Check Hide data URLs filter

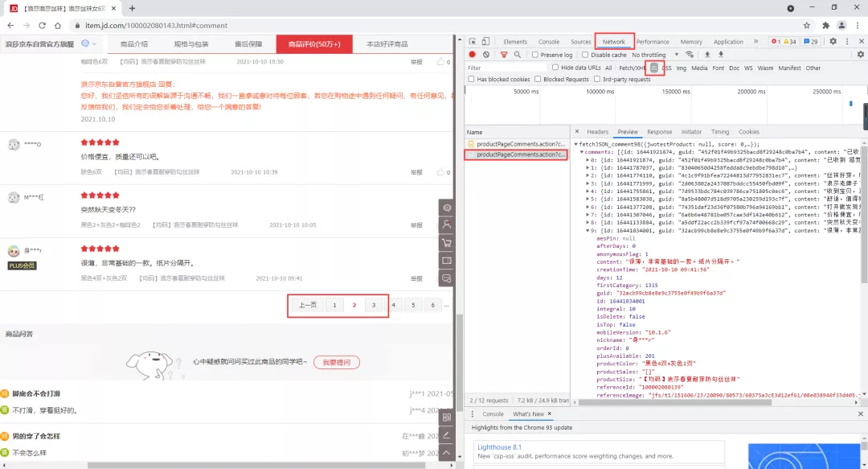(x=556, y=68)
